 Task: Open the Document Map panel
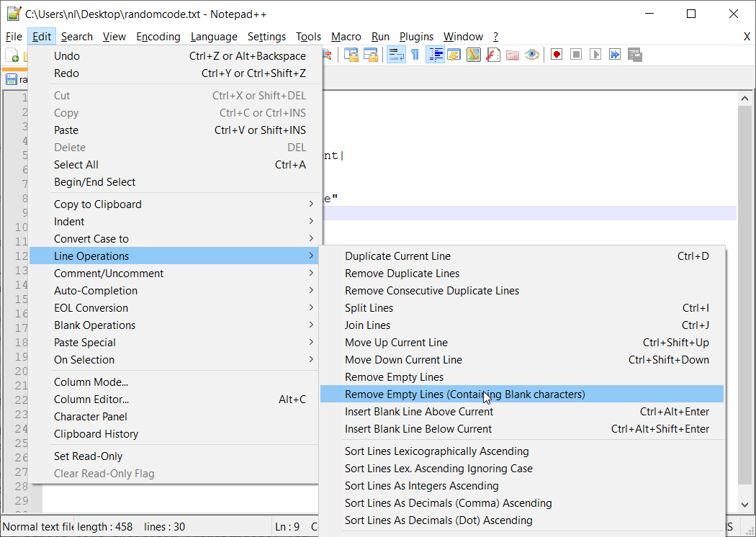tap(473, 54)
